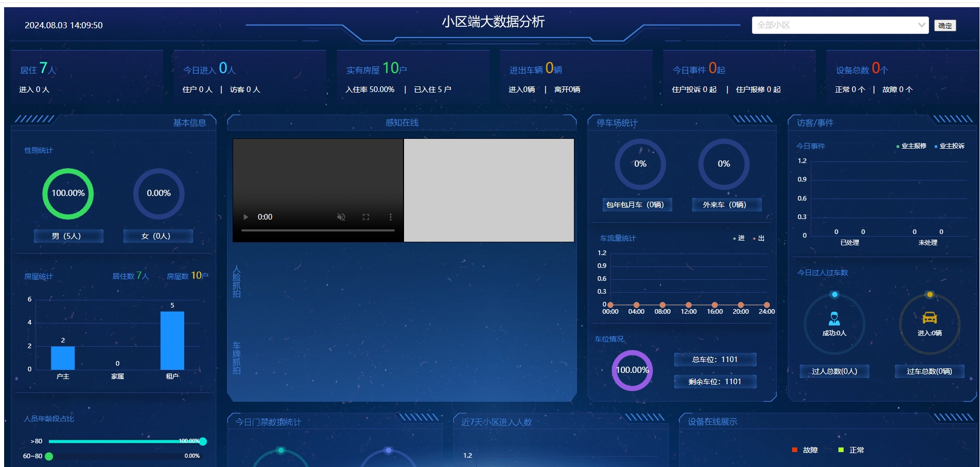This screenshot has width=980, height=467.
Task: Click the 户主 bar in the housing chart
Action: [x=63, y=358]
